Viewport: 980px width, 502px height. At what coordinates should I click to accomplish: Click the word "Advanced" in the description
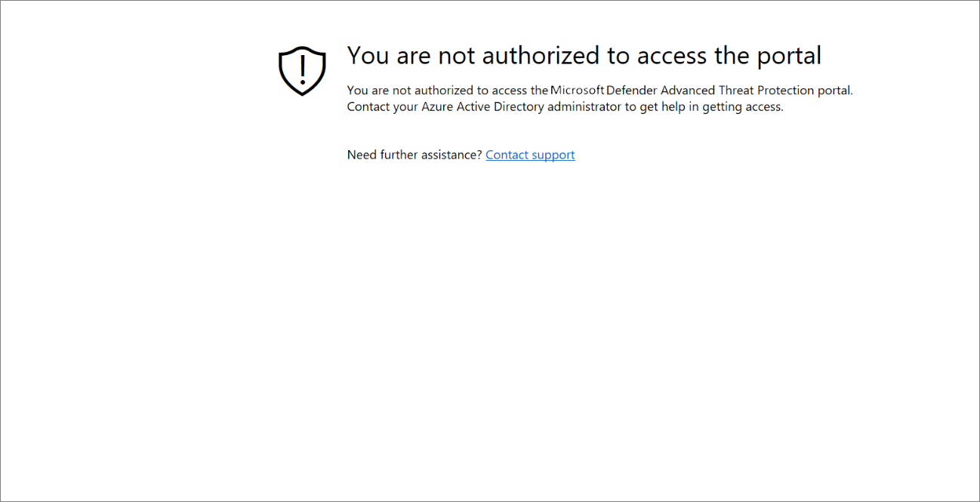point(688,91)
